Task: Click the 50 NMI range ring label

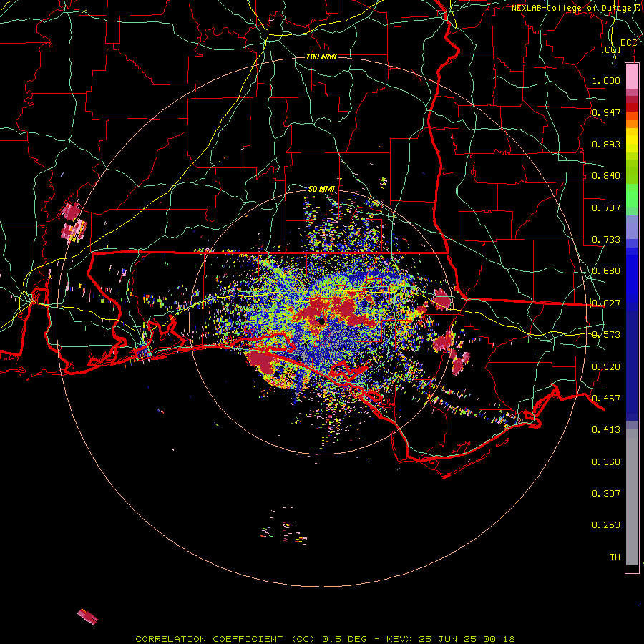Action: 321,189
